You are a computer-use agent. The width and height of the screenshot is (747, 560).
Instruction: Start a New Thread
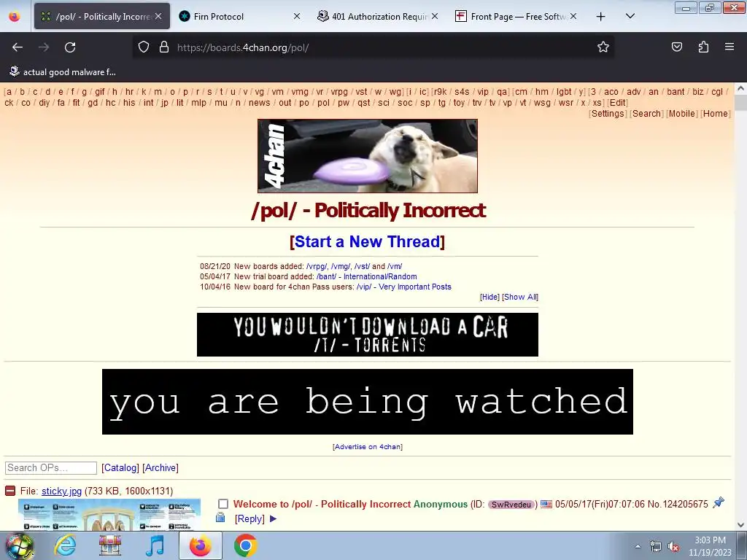pos(368,241)
